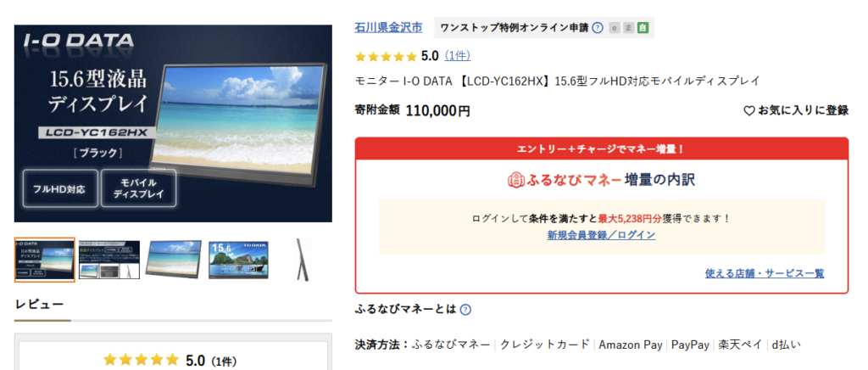The height and width of the screenshot is (370, 868).
Task: Select the third thumbnail of the angled monitor
Action: click(x=173, y=260)
